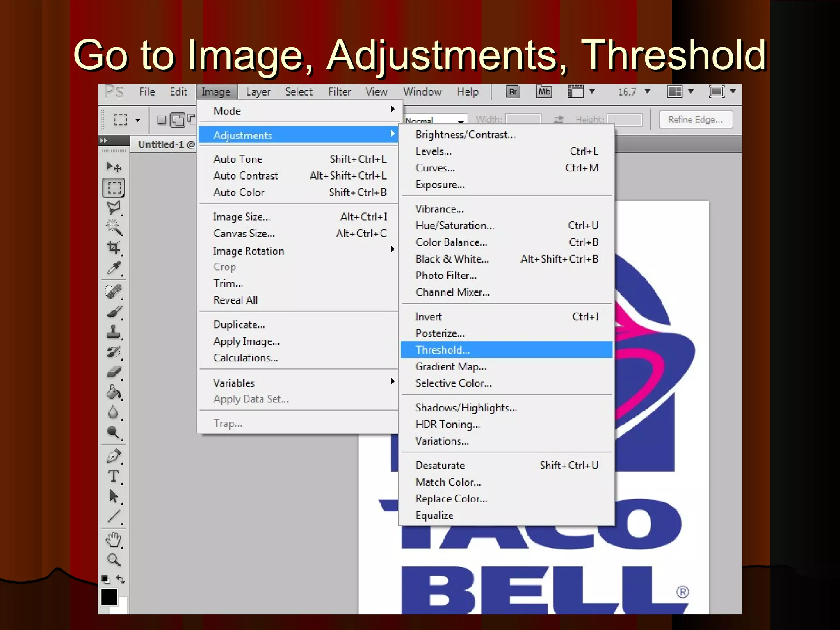Select the Brush tool
The width and height of the screenshot is (840, 630).
pyautogui.click(x=114, y=312)
